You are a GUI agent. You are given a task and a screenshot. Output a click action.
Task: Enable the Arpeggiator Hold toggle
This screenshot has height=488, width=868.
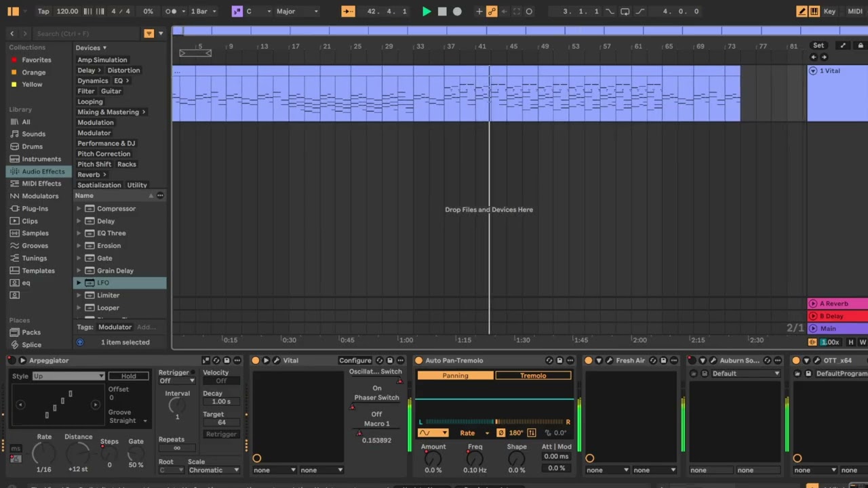pos(129,376)
